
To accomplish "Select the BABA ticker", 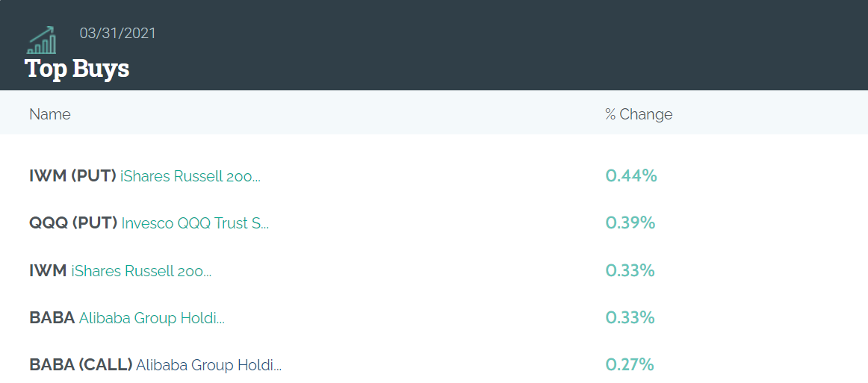I will 52,318.
